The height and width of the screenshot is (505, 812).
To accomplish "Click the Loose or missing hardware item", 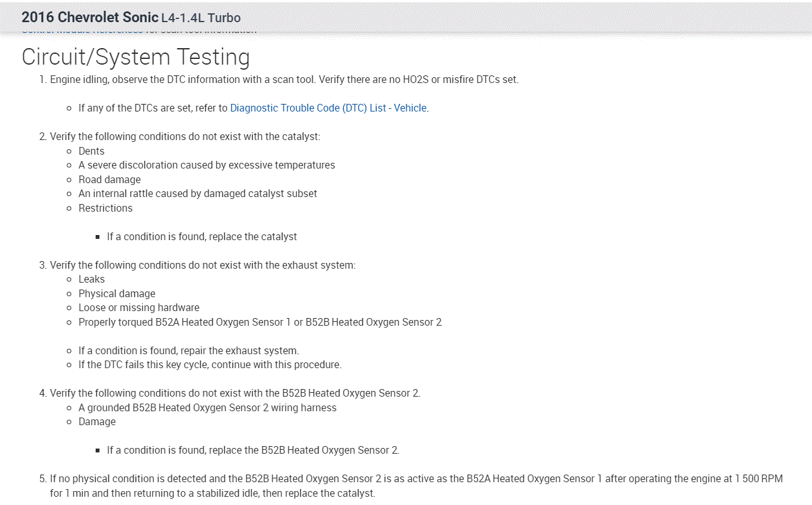I will (139, 307).
